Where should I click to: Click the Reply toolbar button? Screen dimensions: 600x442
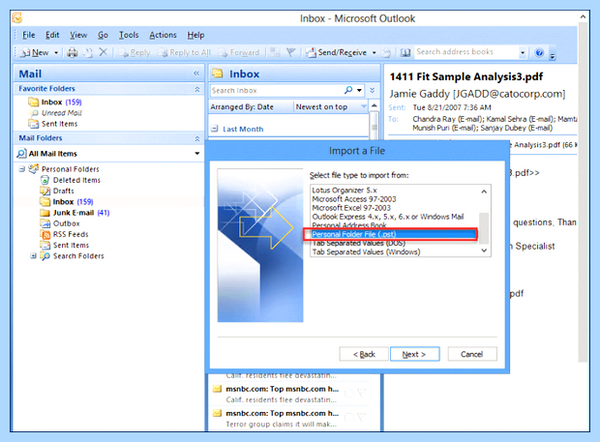pos(134,52)
